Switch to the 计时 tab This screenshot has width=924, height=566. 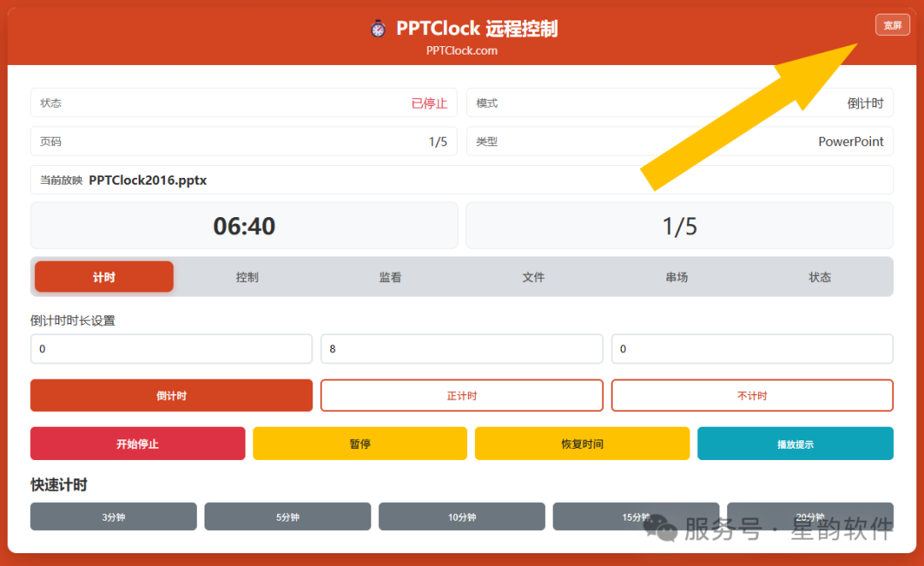(x=104, y=277)
